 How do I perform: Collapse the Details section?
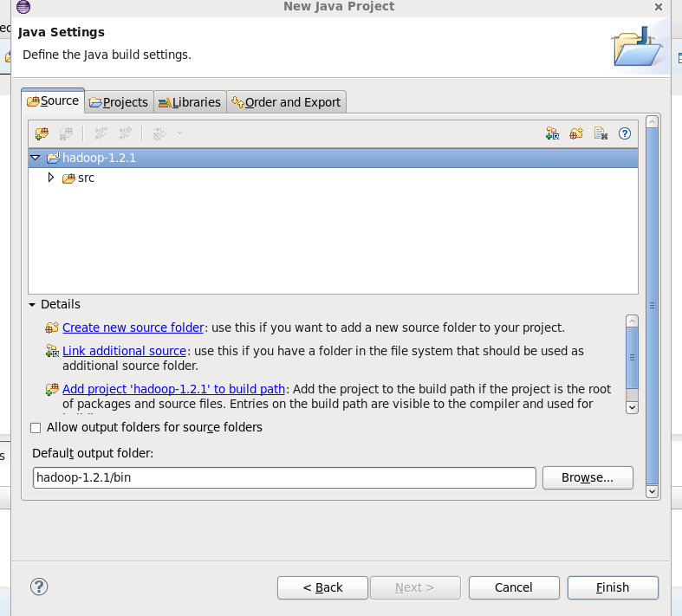tap(32, 305)
